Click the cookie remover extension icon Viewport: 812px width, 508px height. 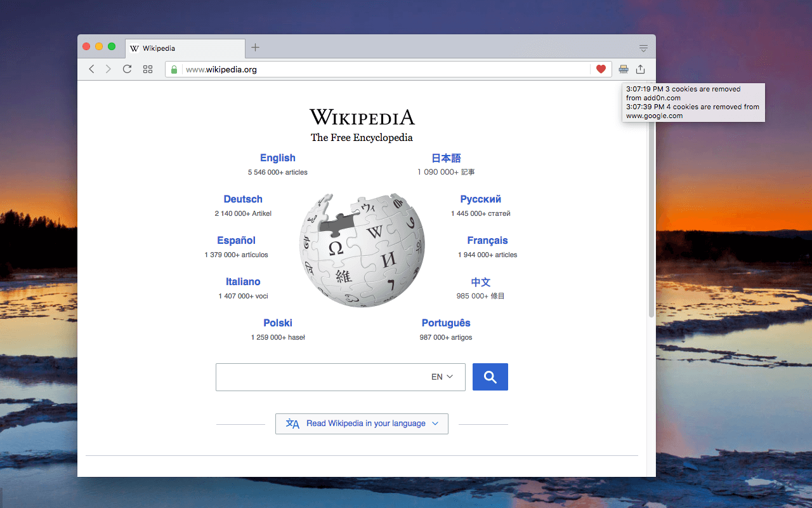coord(624,69)
